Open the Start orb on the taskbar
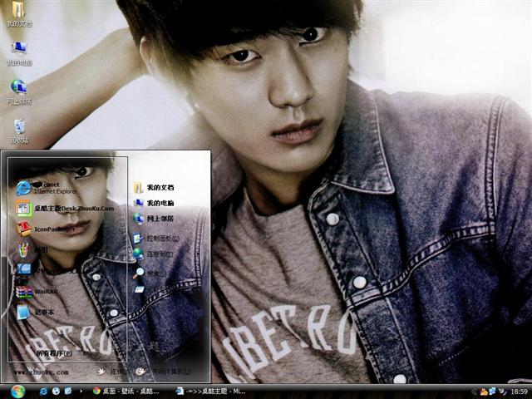This screenshot has width=532, height=399. point(17,392)
